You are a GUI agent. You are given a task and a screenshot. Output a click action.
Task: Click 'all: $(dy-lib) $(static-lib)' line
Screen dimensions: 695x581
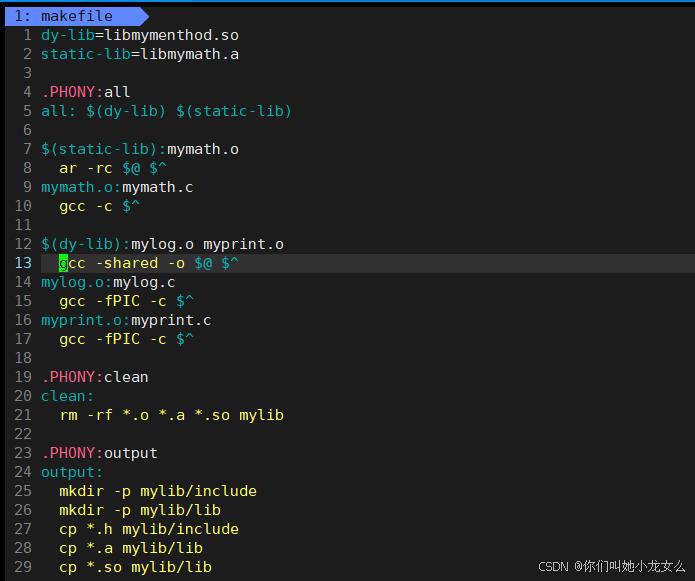pos(166,111)
